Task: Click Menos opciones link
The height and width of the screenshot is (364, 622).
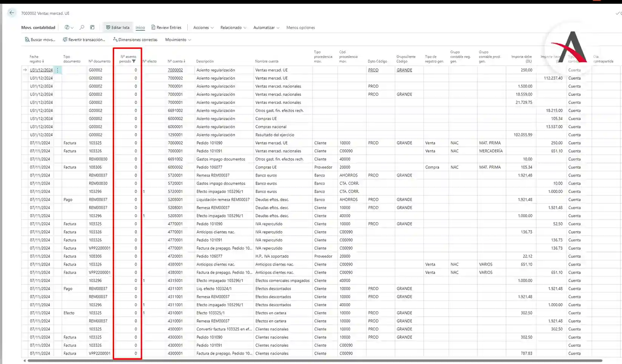Action: (300, 28)
